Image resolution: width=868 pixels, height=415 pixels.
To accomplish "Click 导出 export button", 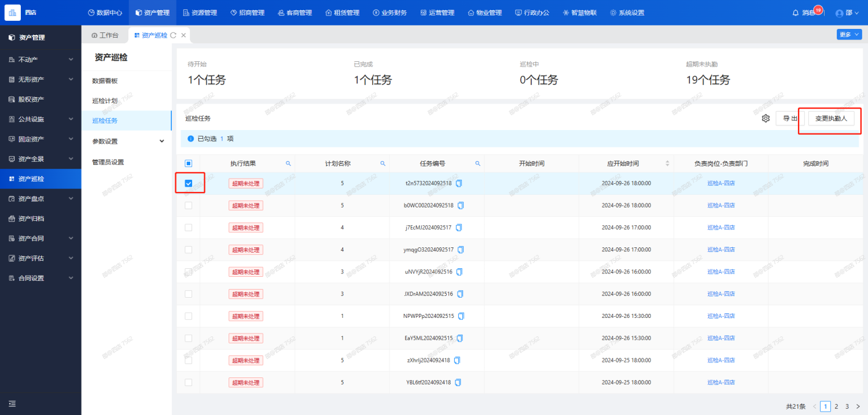I will click(790, 118).
